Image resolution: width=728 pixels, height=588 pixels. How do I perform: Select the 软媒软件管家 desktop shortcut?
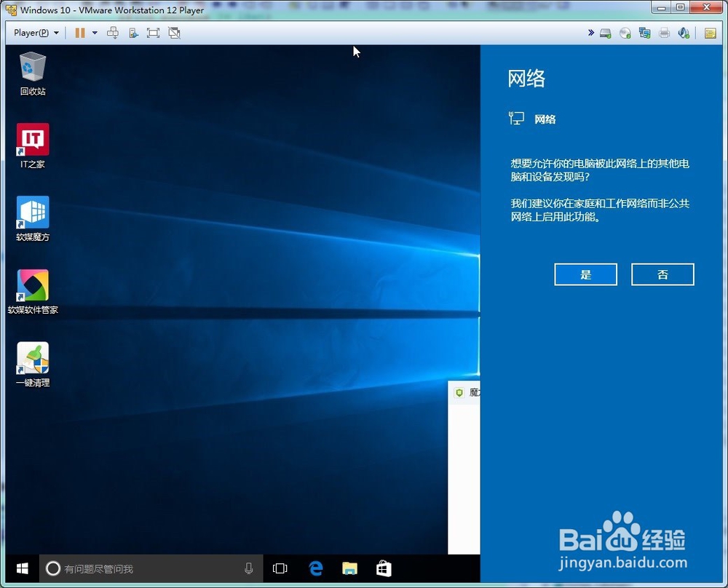(x=33, y=291)
